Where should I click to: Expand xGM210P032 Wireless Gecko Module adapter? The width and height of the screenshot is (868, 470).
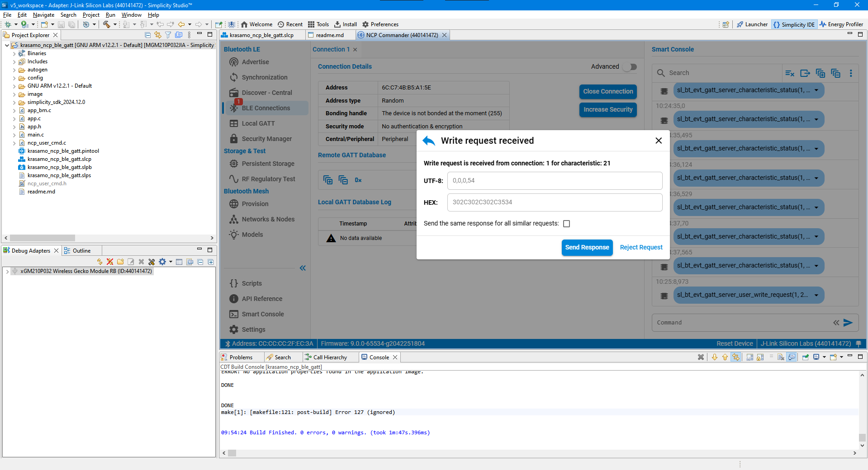point(7,271)
